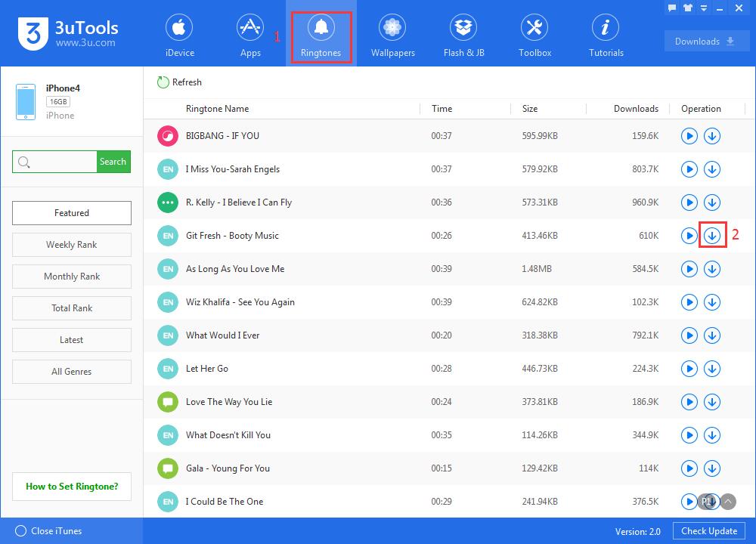Show the Monthly Rank list

point(72,277)
